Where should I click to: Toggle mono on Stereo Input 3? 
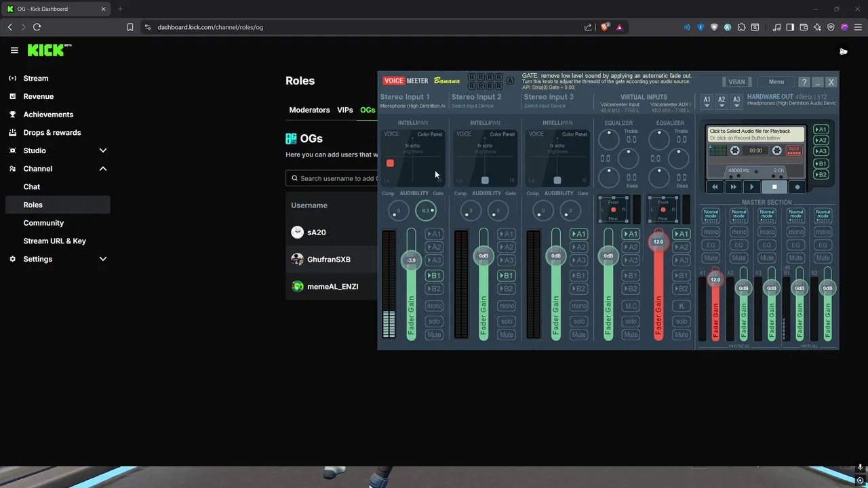[578, 306]
